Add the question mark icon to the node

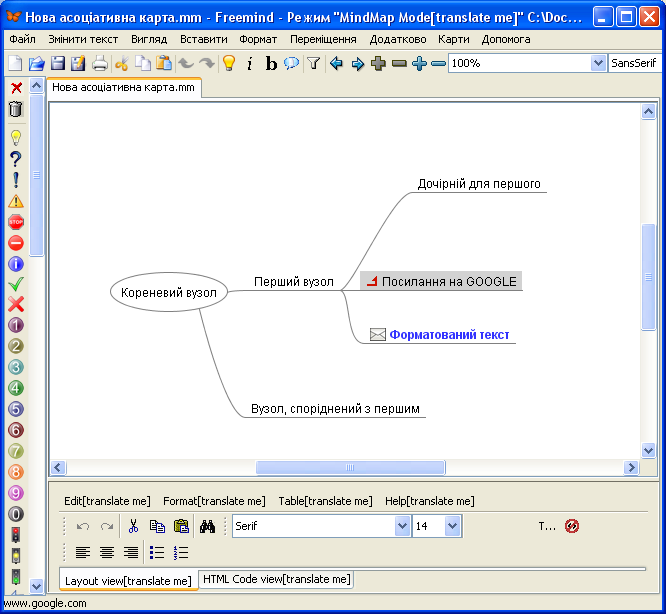pyautogui.click(x=15, y=159)
